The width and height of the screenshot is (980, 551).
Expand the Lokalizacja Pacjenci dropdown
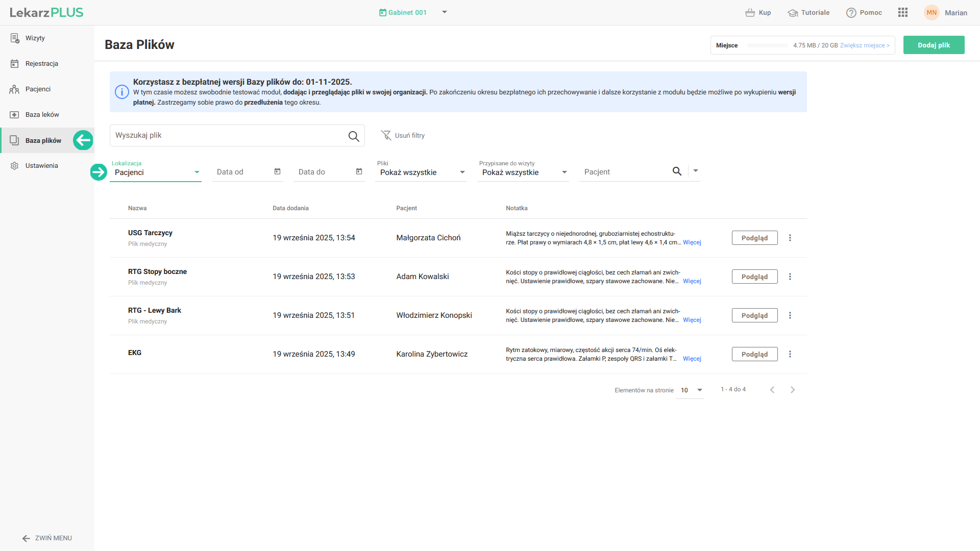pyautogui.click(x=197, y=172)
